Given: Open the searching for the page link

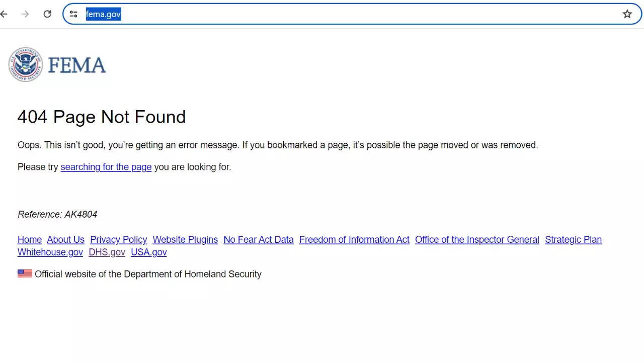Looking at the screenshot, I should click(106, 166).
